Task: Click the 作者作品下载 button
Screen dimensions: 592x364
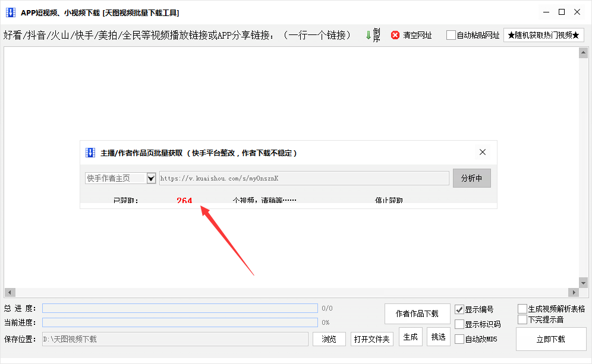Action: [417, 314]
